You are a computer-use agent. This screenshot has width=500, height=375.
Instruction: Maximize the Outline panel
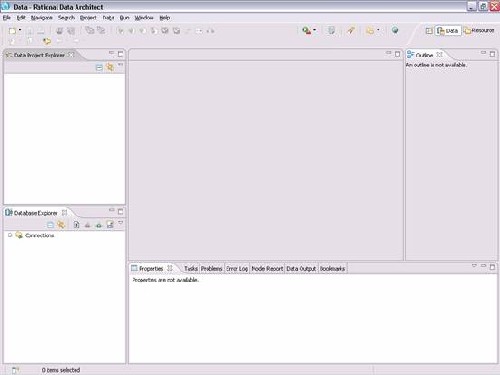pos(492,54)
